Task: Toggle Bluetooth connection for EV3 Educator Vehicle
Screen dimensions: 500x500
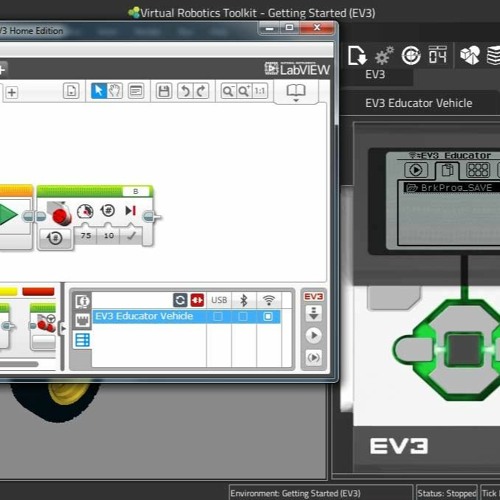Action: [x=243, y=316]
